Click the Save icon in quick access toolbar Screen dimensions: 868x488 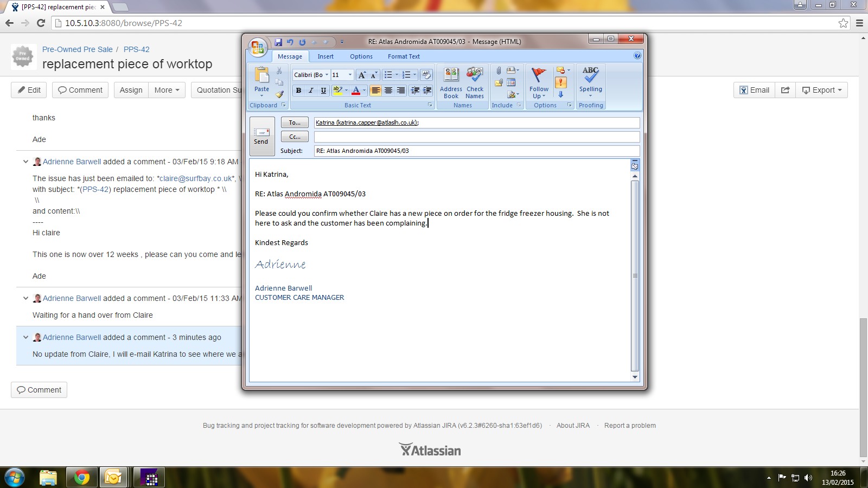point(278,42)
